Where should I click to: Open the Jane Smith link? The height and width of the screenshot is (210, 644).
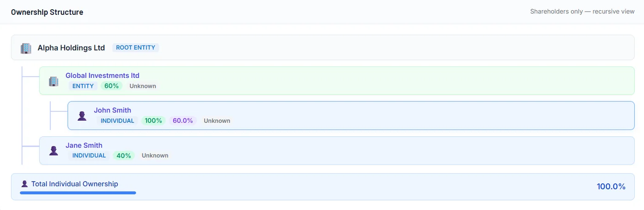84,145
